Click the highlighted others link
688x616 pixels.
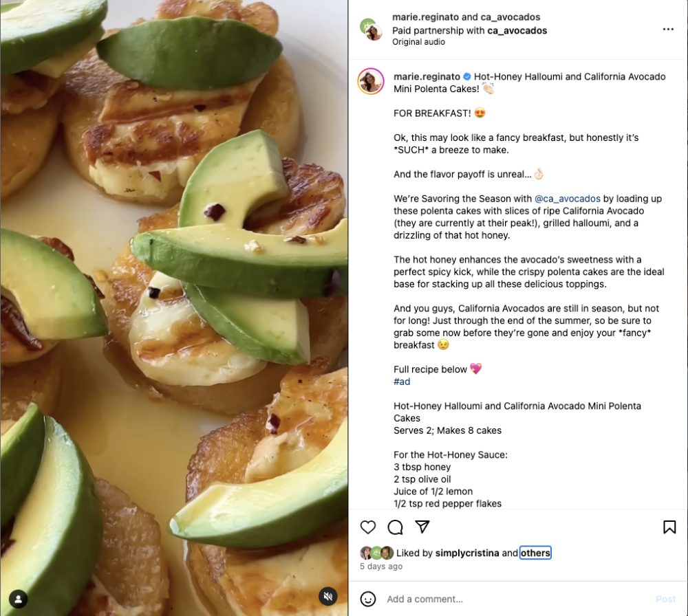pyautogui.click(x=535, y=552)
